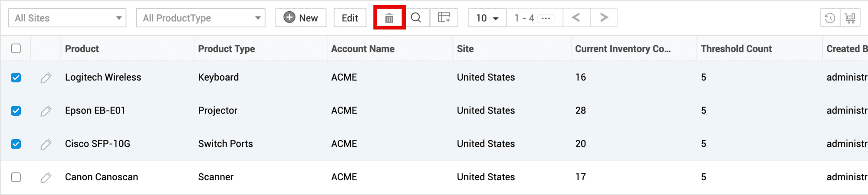The image size is (868, 195).
Task: Click the Logitech Wireless product name
Action: [103, 77]
